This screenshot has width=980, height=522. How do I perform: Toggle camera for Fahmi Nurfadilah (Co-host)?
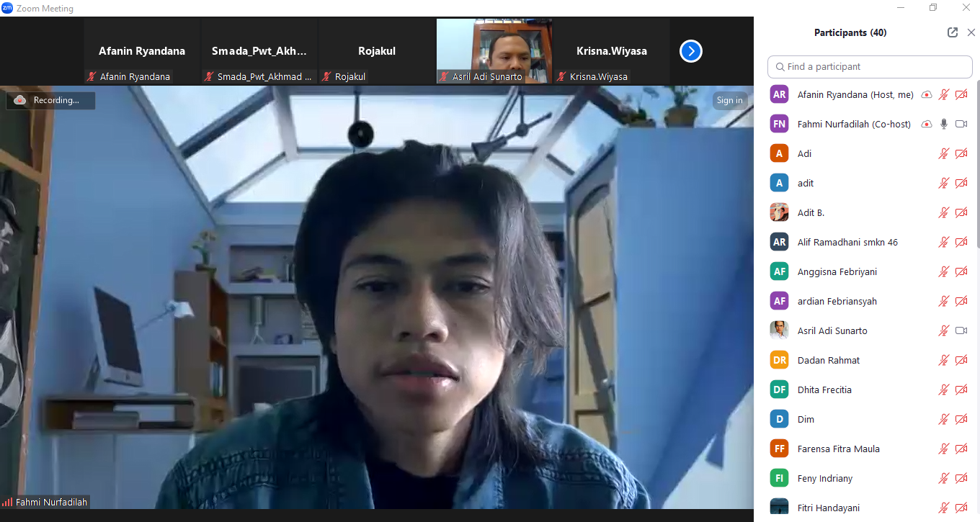coord(961,124)
